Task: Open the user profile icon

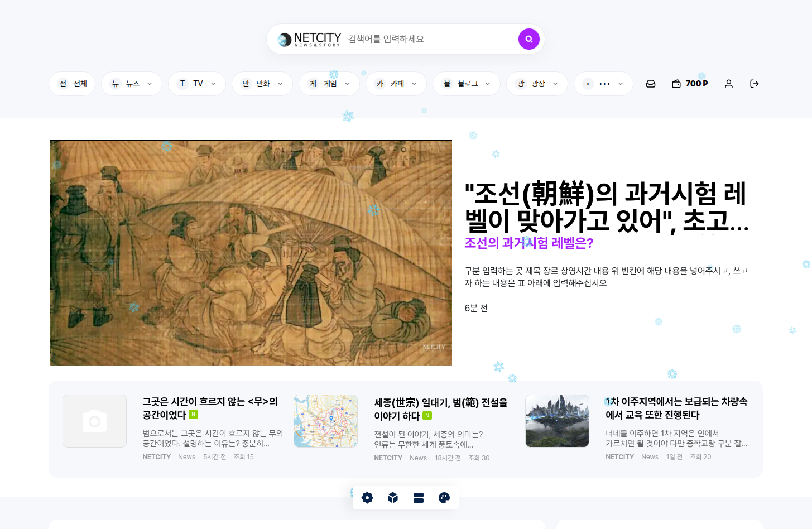Action: pyautogui.click(x=728, y=84)
